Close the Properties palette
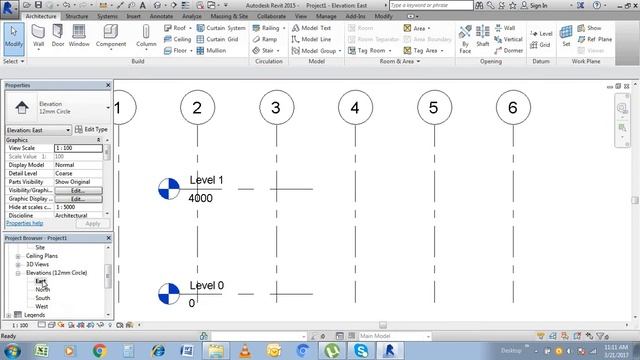 tap(108, 85)
